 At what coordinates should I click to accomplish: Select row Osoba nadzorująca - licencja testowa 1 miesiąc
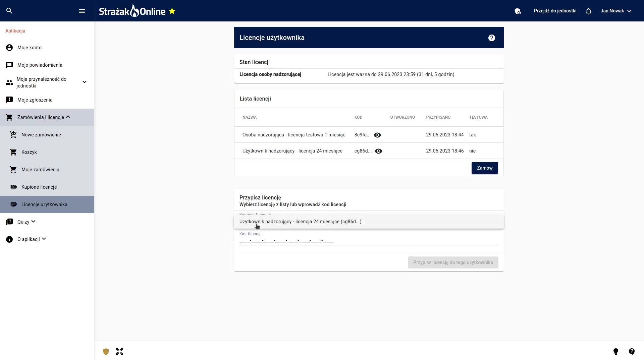(x=369, y=135)
